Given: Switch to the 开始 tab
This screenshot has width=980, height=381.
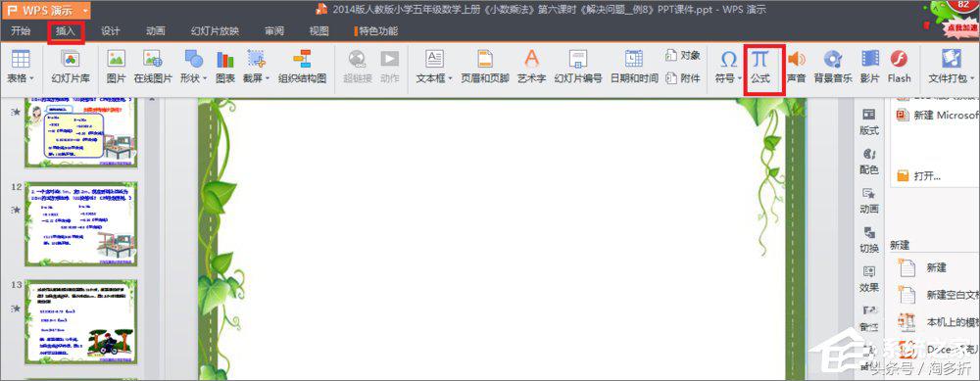Looking at the screenshot, I should coord(21,30).
